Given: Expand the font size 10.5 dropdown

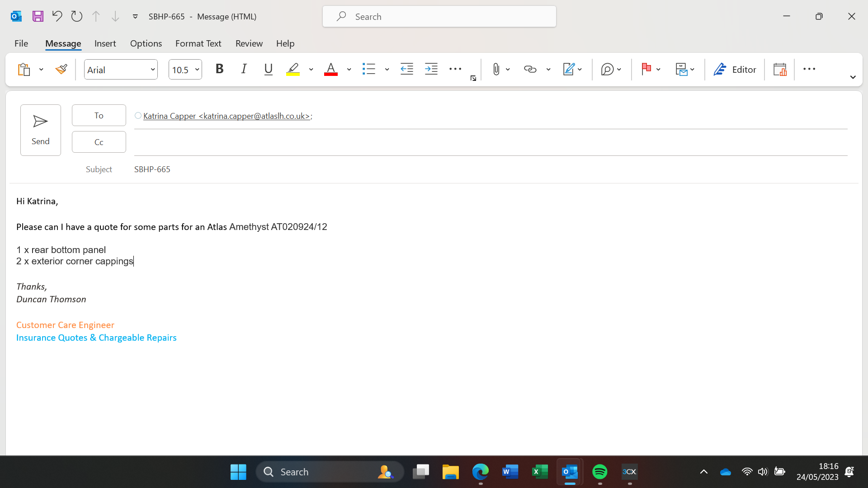Looking at the screenshot, I should (197, 70).
